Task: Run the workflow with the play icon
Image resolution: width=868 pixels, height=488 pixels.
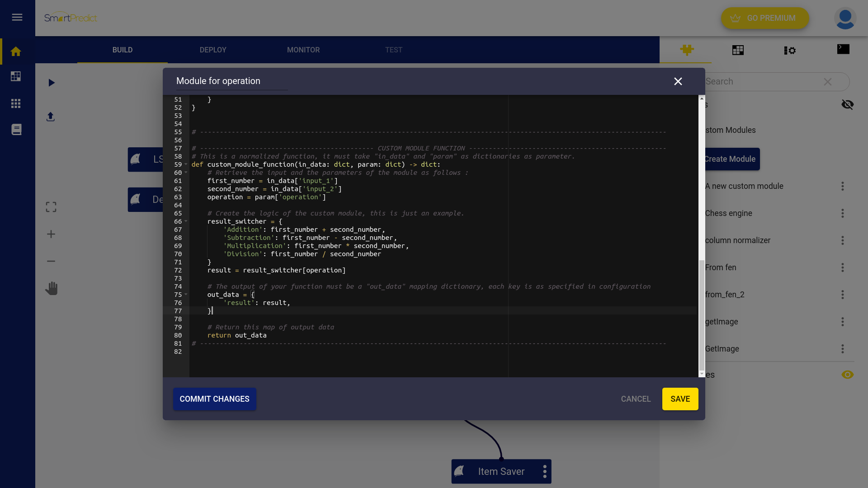Action: click(51, 83)
